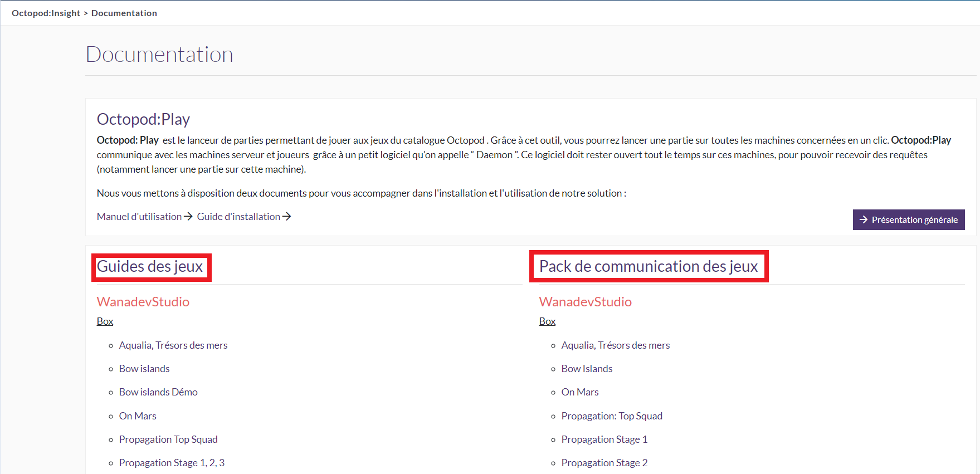Screen dimensions: 980x474
Task: Open the Bow islands Démo guide
Action: (x=158, y=392)
